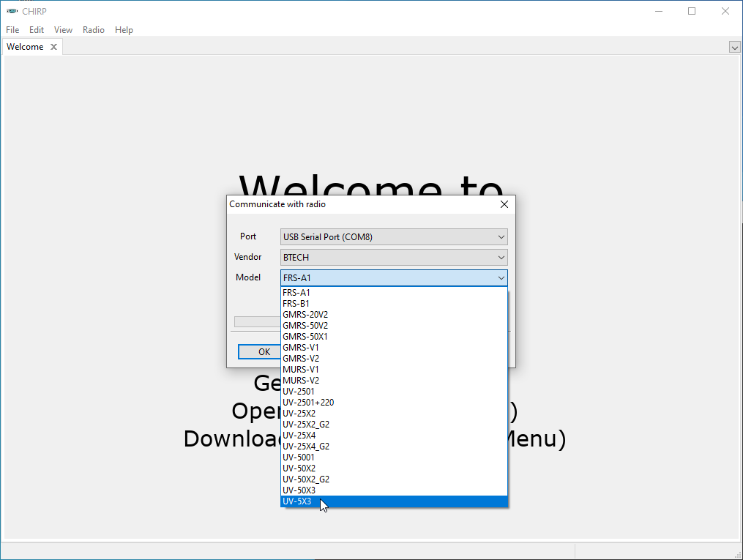Open the Edit menu
The height and width of the screenshot is (560, 743).
point(37,30)
